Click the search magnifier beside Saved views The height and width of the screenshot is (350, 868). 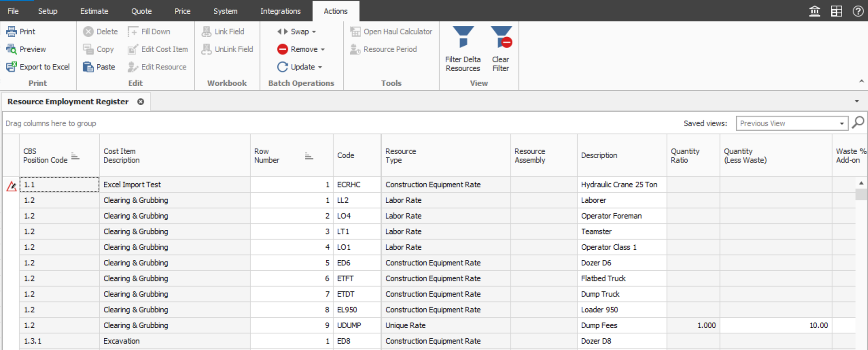858,122
